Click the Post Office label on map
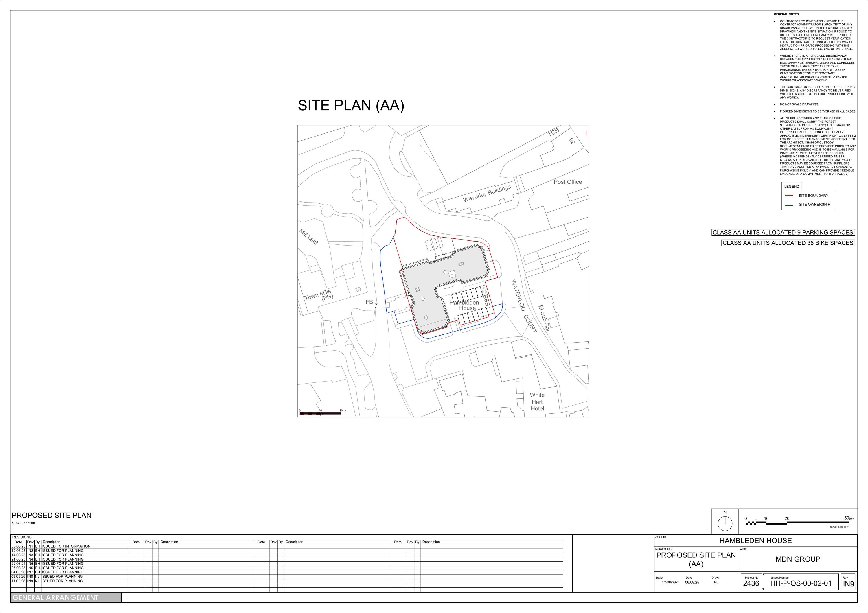The height and width of the screenshot is (613, 868). (x=567, y=182)
